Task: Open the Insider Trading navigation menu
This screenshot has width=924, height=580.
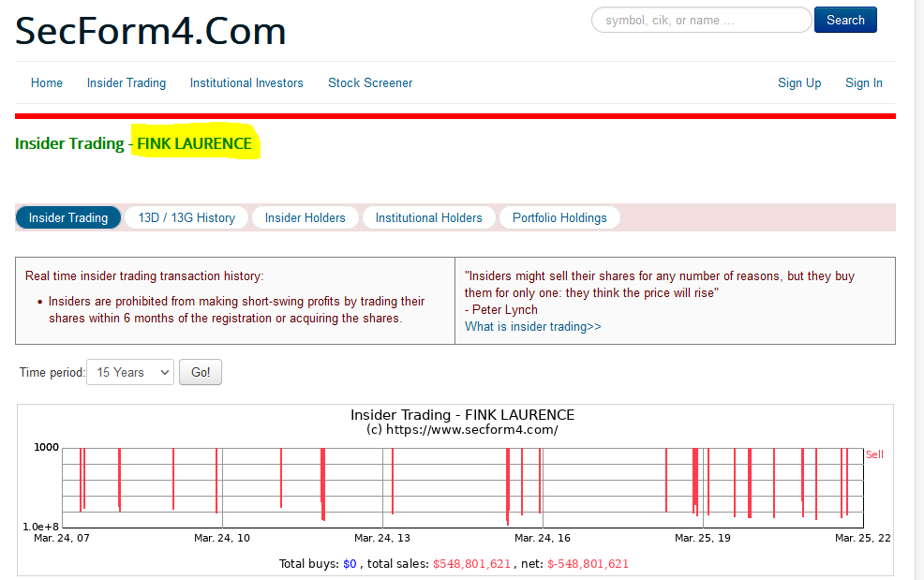Action: 127,83
